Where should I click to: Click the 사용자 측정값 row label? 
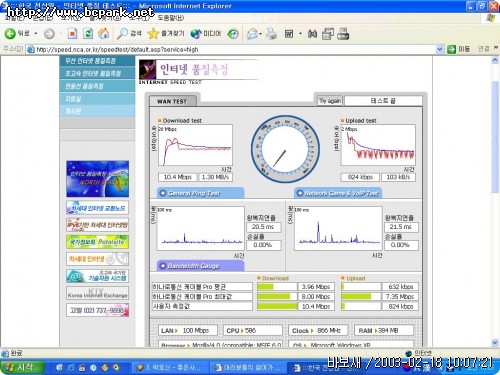tap(202, 306)
